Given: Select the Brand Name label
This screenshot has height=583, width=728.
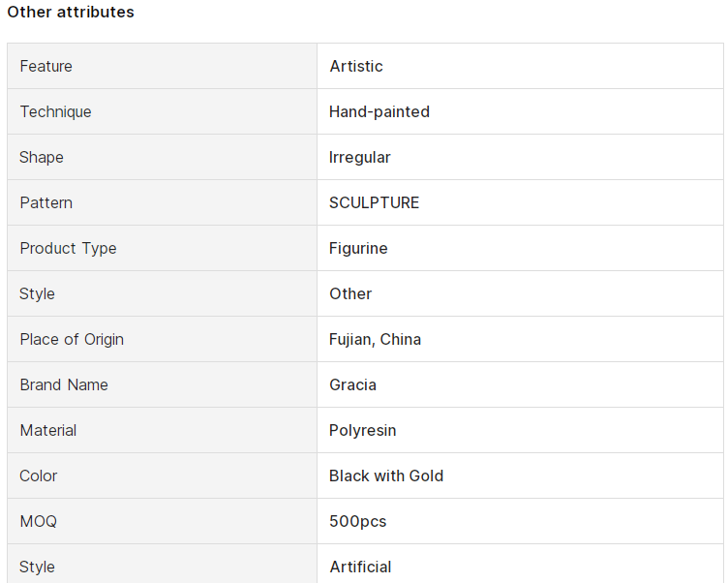Looking at the screenshot, I should coord(64,384).
